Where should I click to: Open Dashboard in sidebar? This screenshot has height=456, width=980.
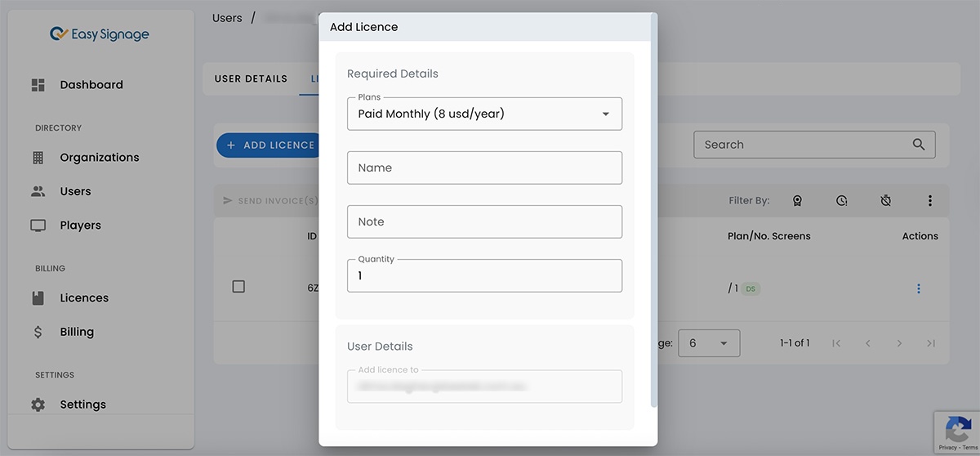pyautogui.click(x=91, y=85)
